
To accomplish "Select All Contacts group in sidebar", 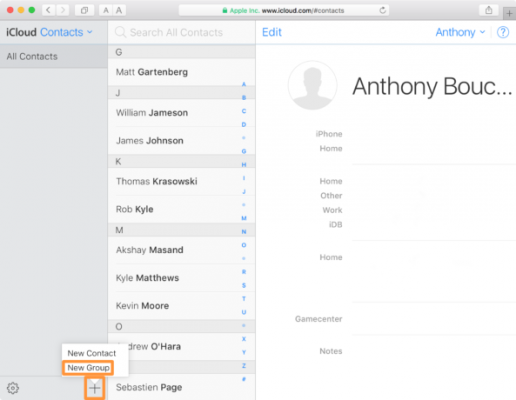I will pos(54,56).
